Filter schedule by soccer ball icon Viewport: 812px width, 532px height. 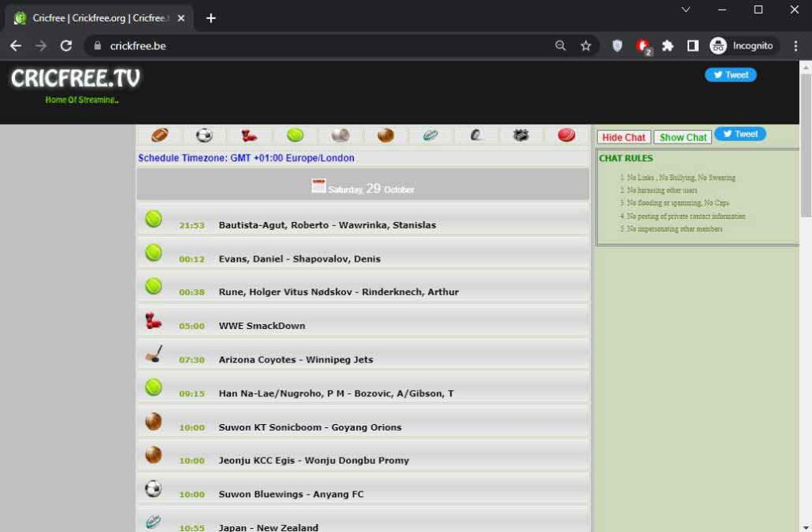coord(205,136)
